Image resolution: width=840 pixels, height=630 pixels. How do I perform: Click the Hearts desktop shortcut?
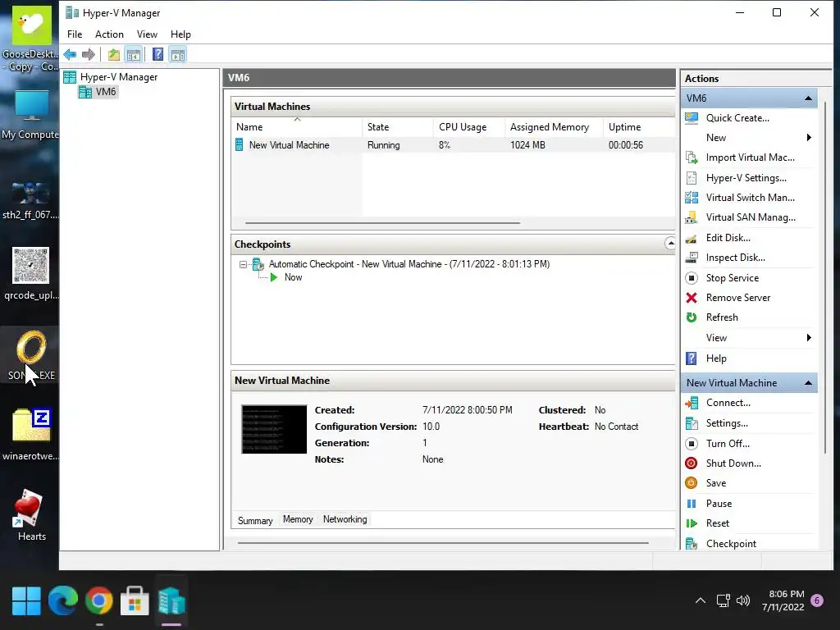coord(31,515)
